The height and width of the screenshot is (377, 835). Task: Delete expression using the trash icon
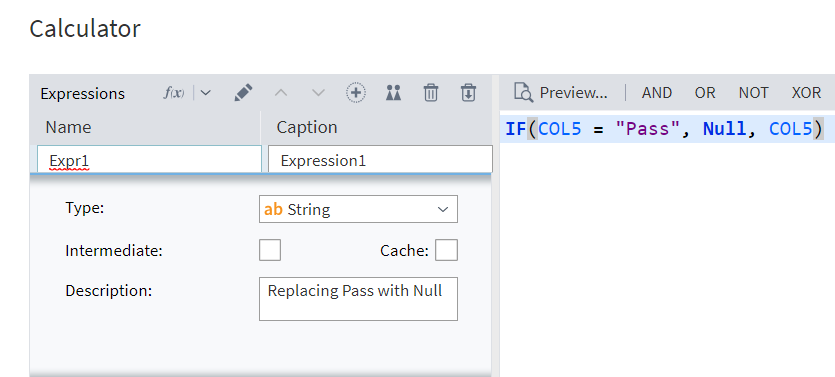(431, 93)
